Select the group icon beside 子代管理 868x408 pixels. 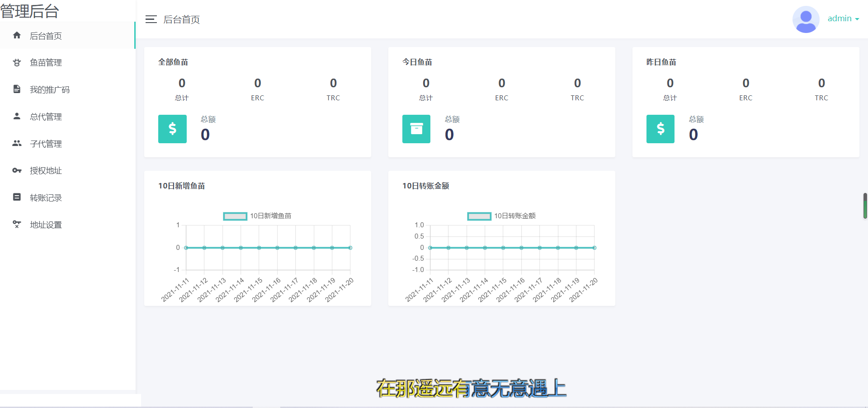[x=17, y=143]
